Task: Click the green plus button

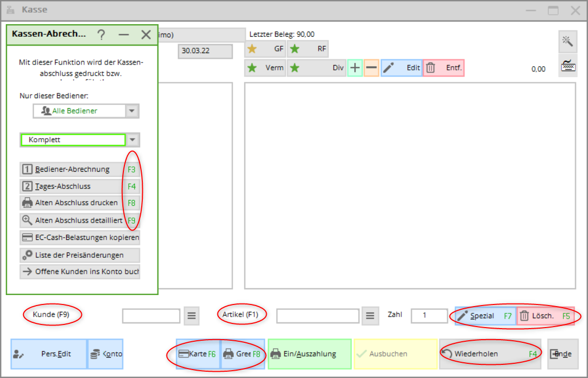Action: 355,68
